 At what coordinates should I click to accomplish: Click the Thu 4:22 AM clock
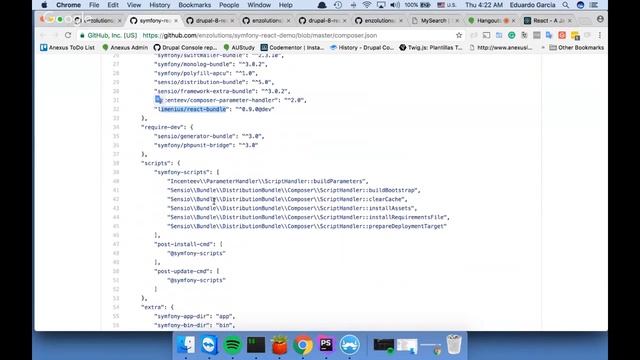[484, 5]
